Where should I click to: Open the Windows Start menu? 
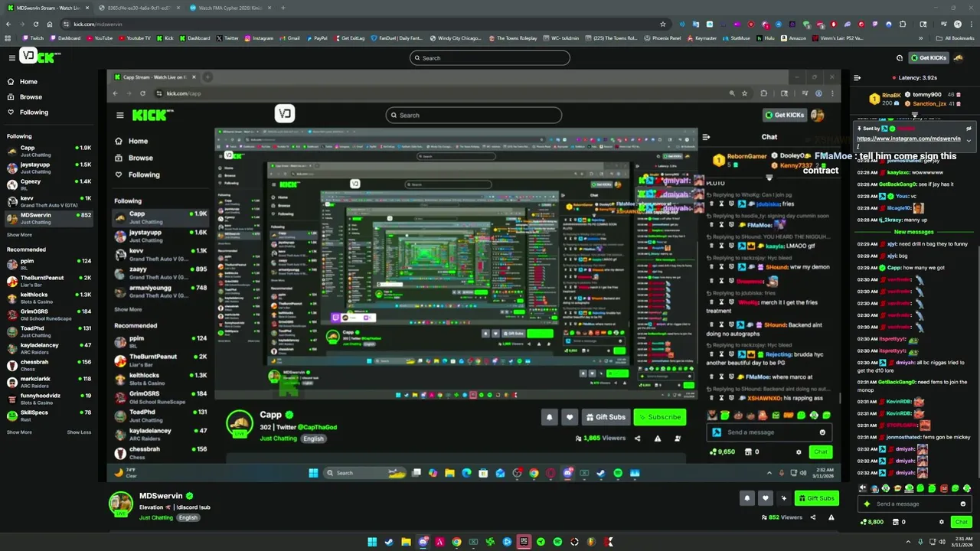[x=372, y=542]
